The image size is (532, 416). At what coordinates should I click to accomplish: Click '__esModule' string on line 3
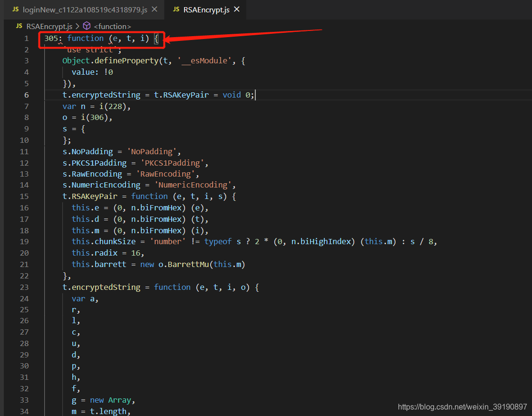click(x=204, y=61)
